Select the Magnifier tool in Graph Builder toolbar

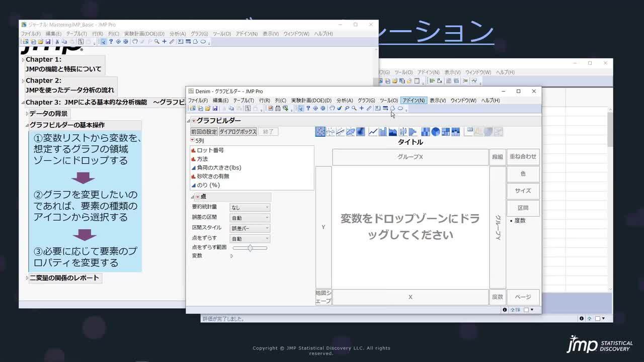(x=354, y=108)
